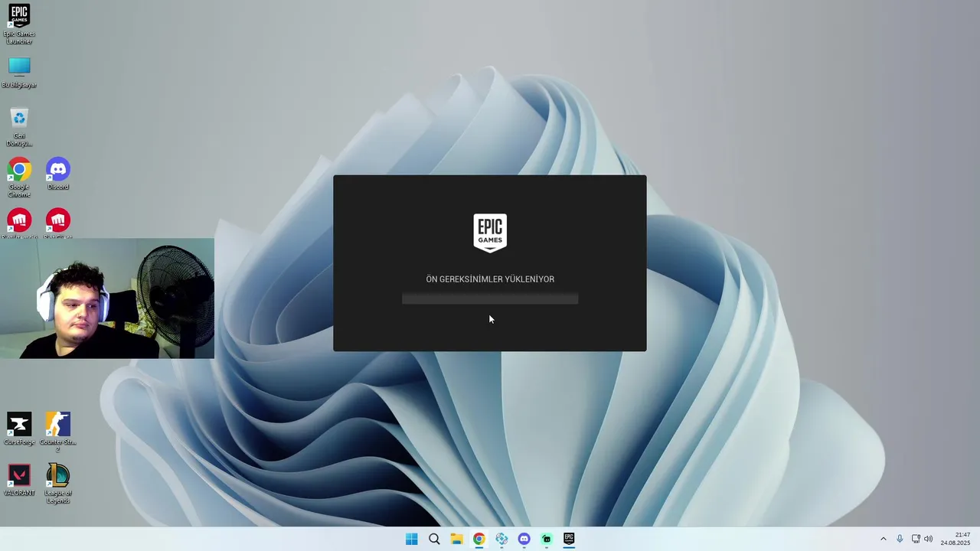980x551 pixels.
Task: Switch to Chrome in the taskbar
Action: 479,539
